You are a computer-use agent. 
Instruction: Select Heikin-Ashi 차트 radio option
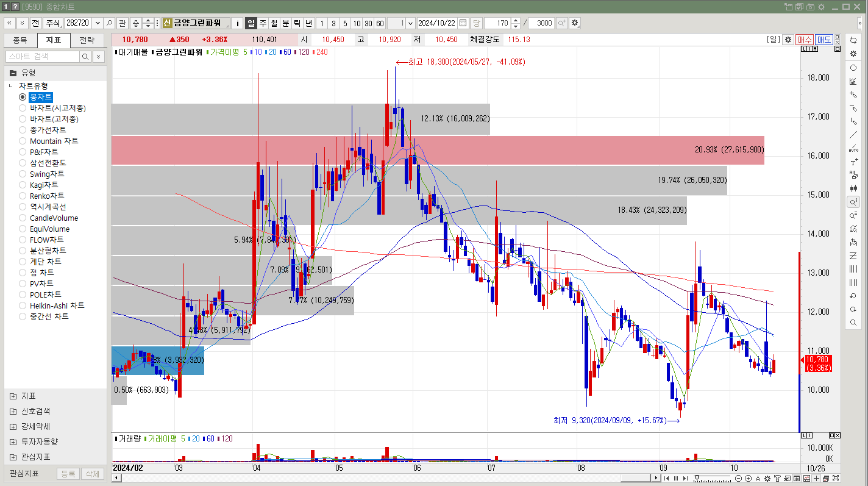(x=23, y=306)
